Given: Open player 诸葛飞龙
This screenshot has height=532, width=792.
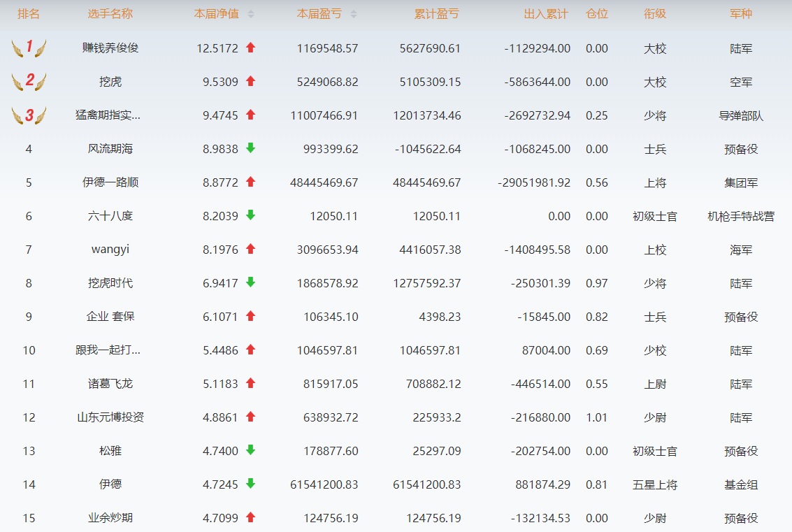Looking at the screenshot, I should [x=110, y=384].
